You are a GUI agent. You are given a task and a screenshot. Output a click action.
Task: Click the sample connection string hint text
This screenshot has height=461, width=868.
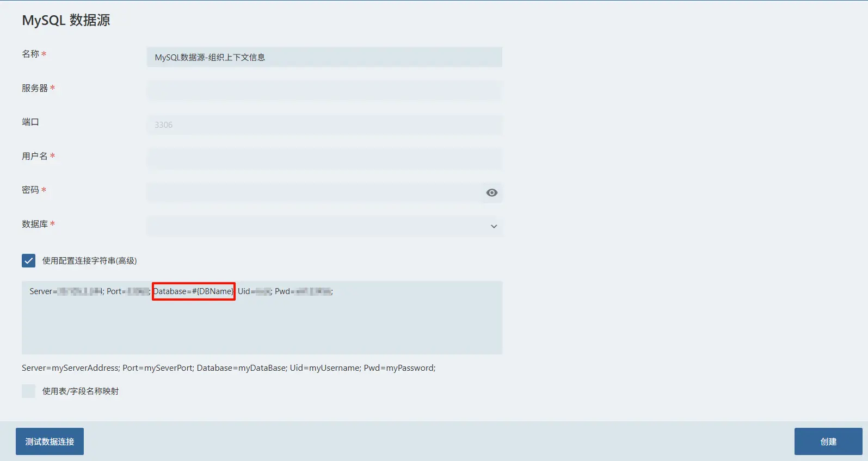click(229, 368)
